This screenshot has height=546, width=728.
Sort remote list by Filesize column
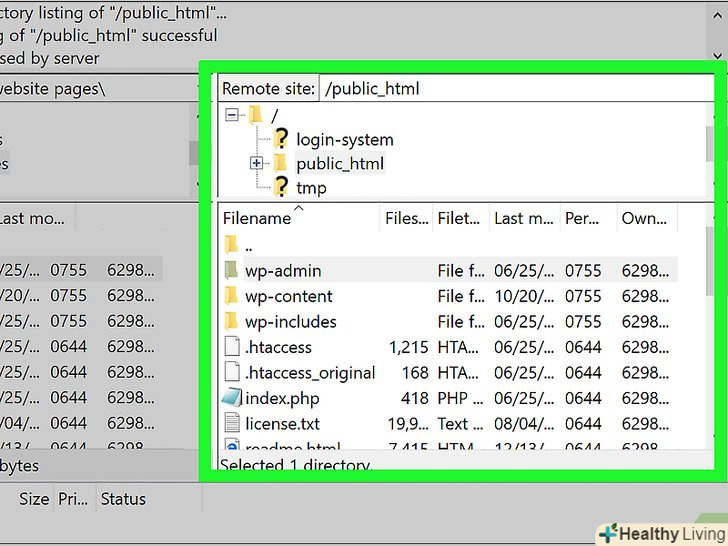click(406, 218)
